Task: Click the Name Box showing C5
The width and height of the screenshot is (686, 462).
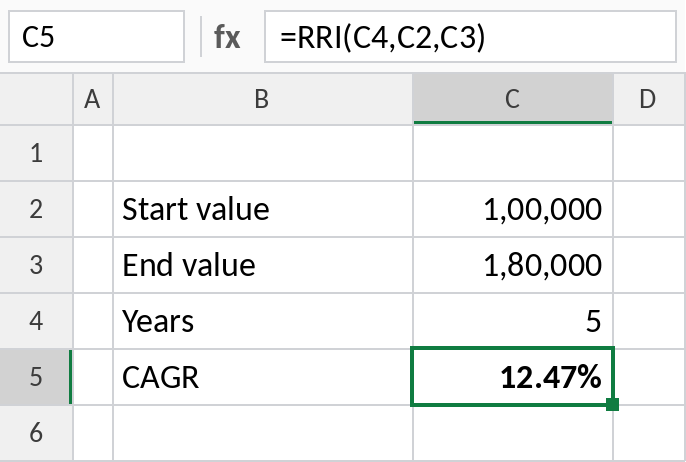Action: (x=96, y=37)
